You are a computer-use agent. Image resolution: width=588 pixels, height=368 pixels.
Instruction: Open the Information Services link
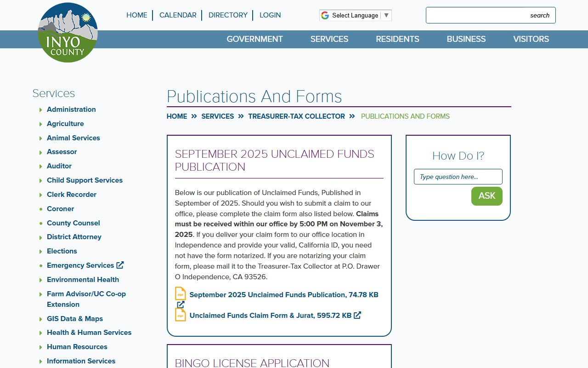(81, 361)
